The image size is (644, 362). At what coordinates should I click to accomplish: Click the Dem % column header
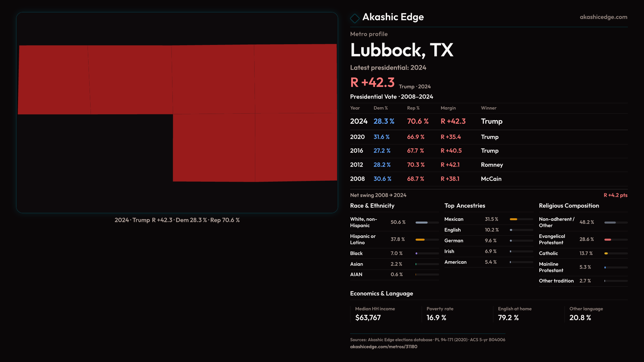380,108
